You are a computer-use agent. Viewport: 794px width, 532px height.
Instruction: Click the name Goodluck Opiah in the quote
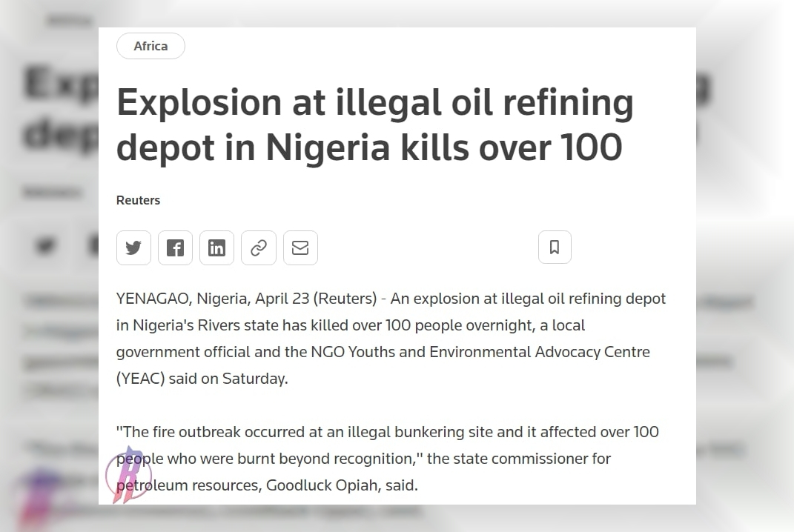(x=323, y=485)
